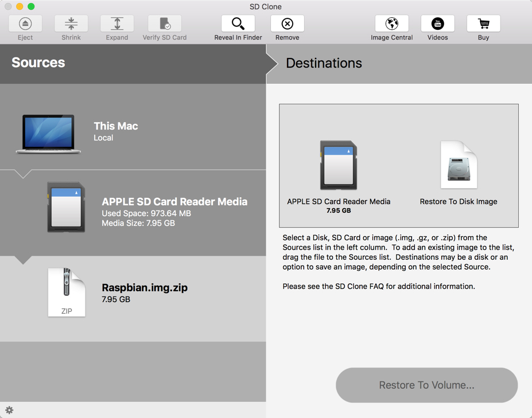Choose Restore To Disk Image icon
Viewport: 532px width, 418px height.
[459, 165]
